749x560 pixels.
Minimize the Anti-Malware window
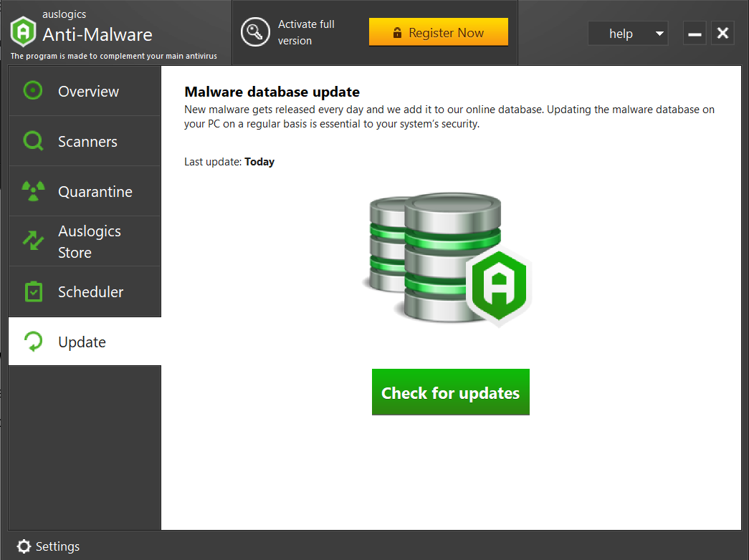pos(694,32)
